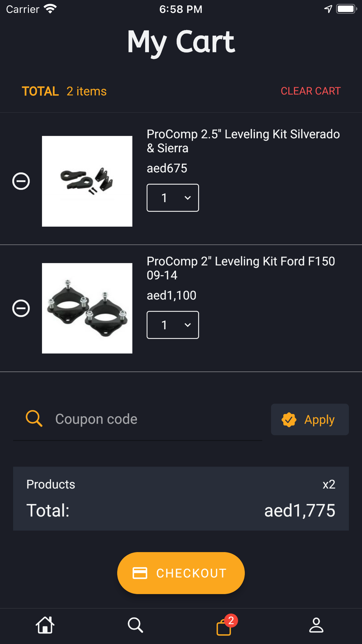The height and width of the screenshot is (644, 362).
Task: Open quantity dropdown for Ford F150 kit
Action: (x=173, y=325)
